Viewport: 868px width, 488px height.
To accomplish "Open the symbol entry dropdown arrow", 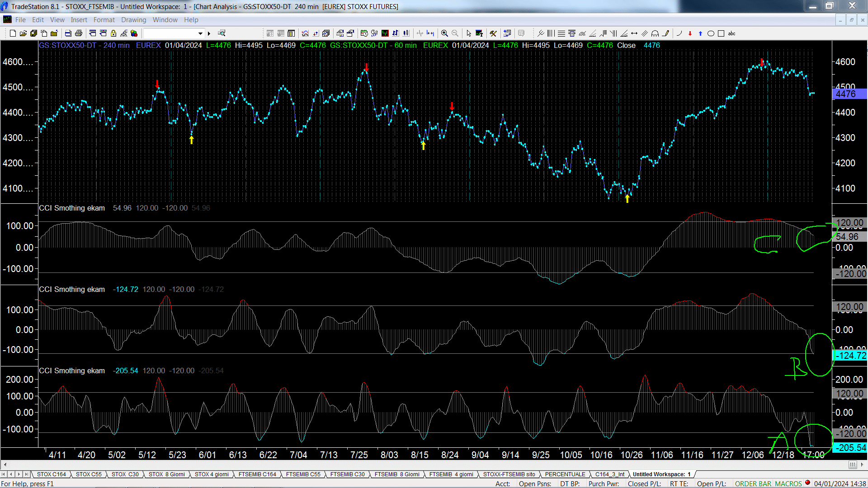I will tap(200, 33).
